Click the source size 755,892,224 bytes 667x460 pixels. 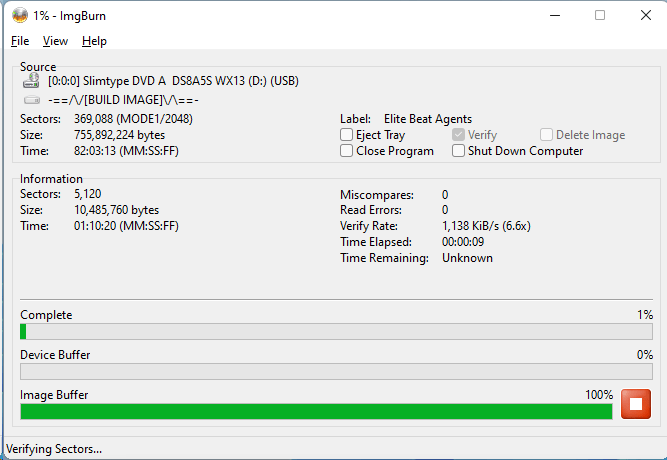coord(120,135)
